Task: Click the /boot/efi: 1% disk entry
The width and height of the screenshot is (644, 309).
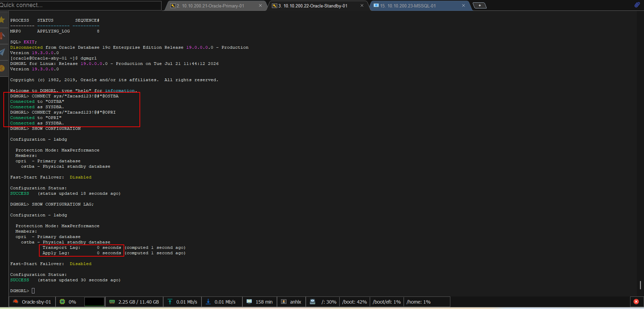Action: [x=387, y=302]
